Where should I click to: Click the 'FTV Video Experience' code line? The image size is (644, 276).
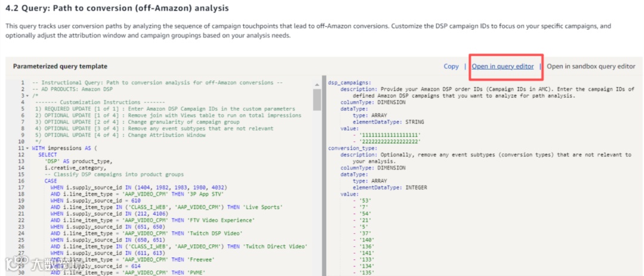[153, 221]
